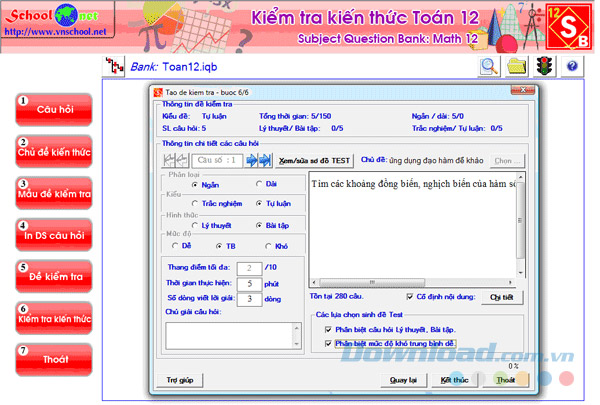Click the SB logo in the banner
Screen dimensions: 600x405
569,27
